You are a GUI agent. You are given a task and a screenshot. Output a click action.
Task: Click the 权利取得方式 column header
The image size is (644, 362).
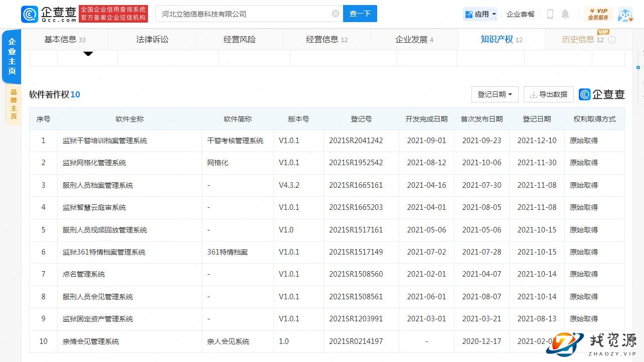[594, 119]
